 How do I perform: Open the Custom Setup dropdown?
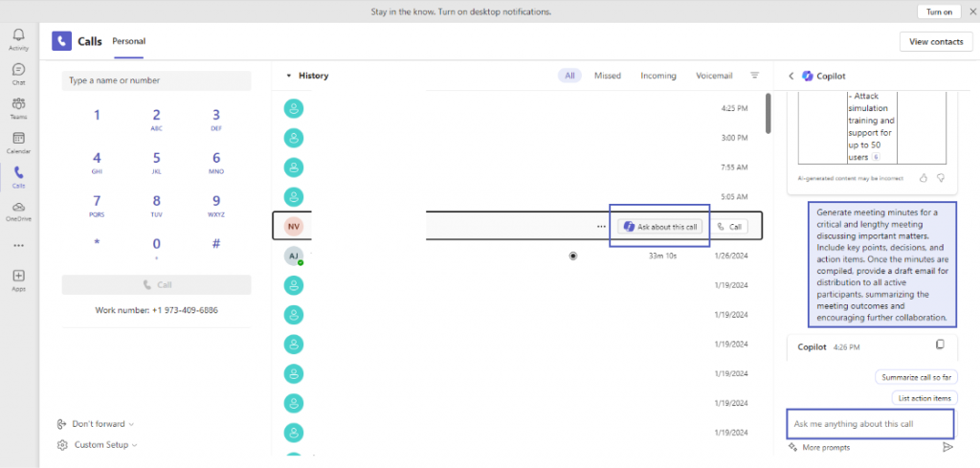[x=97, y=445]
